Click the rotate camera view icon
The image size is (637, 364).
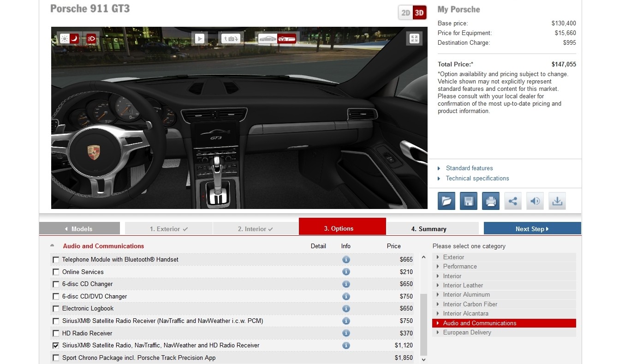coord(230,39)
